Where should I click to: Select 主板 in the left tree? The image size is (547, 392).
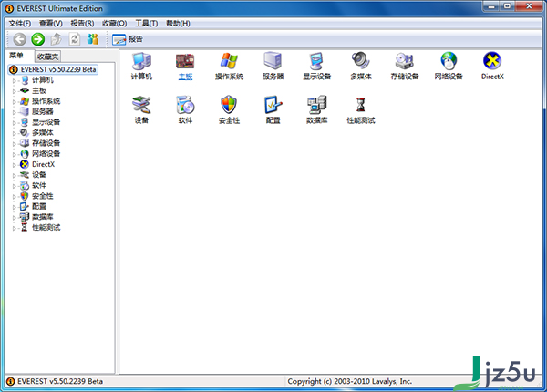point(39,90)
